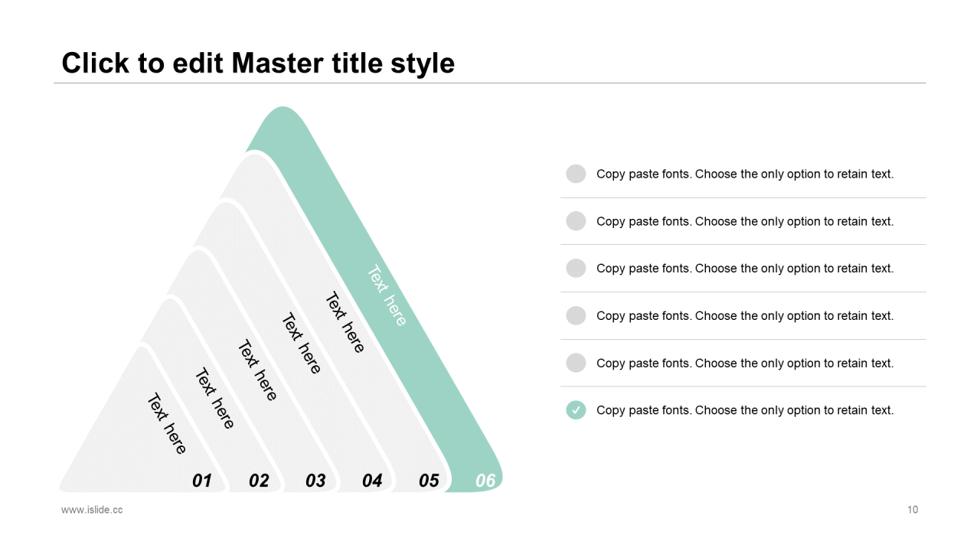Select the number 01 label

(201, 481)
